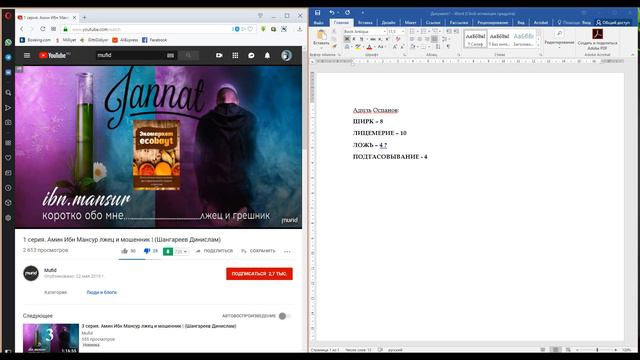The image size is (640, 360).
Task: Save the Word document with floppy icon
Action: point(318,13)
